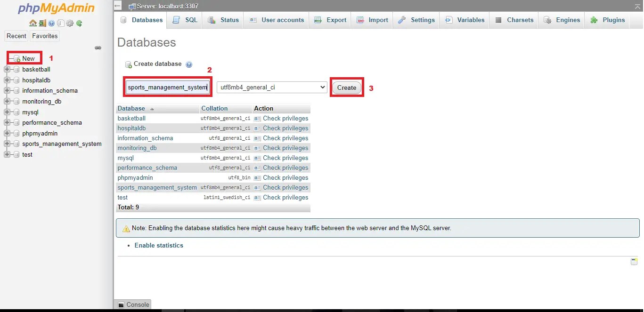Open the utf8mb4_general_ci collation dropdown
The width and height of the screenshot is (644, 312).
(272, 87)
